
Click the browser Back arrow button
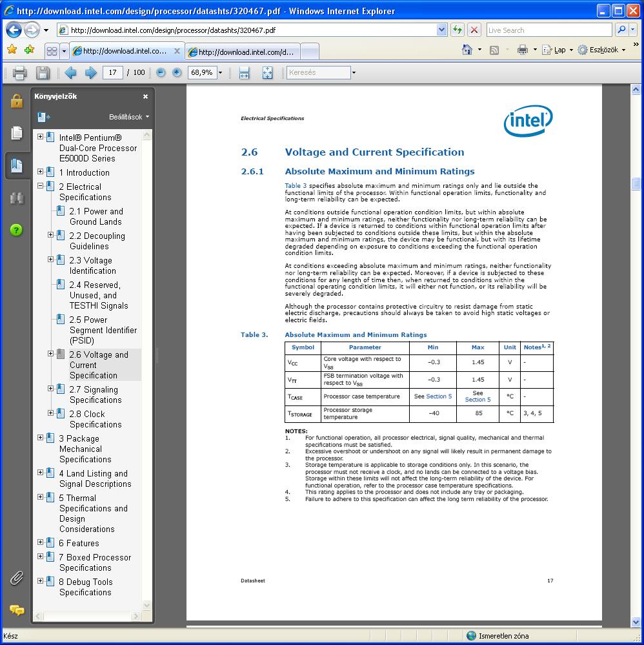tap(14, 30)
